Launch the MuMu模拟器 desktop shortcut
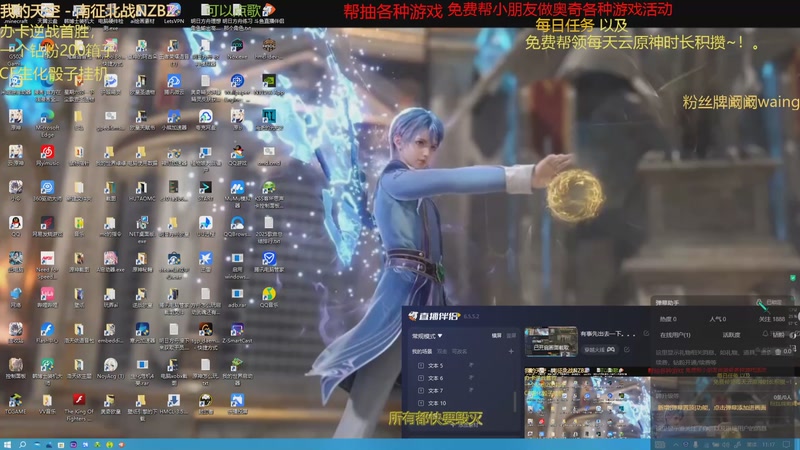Screen dimensions: 800x450 pyautogui.click(x=237, y=194)
